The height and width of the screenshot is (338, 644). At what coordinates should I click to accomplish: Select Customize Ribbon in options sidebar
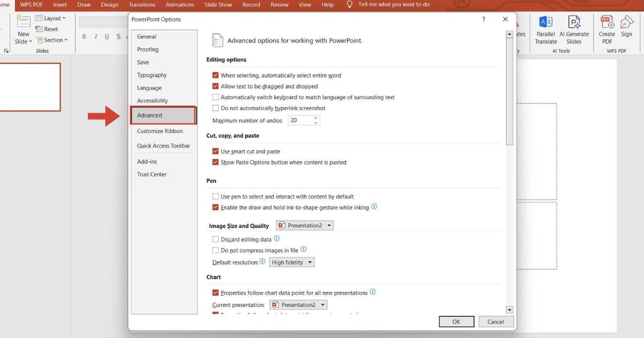pyautogui.click(x=160, y=131)
